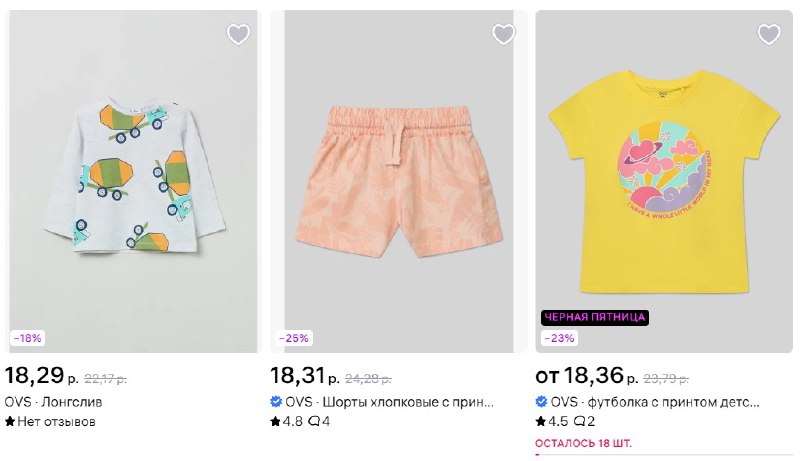Open the OVS · Лонгслив product link
Viewport: 800px width, 461px height.
tap(54, 402)
